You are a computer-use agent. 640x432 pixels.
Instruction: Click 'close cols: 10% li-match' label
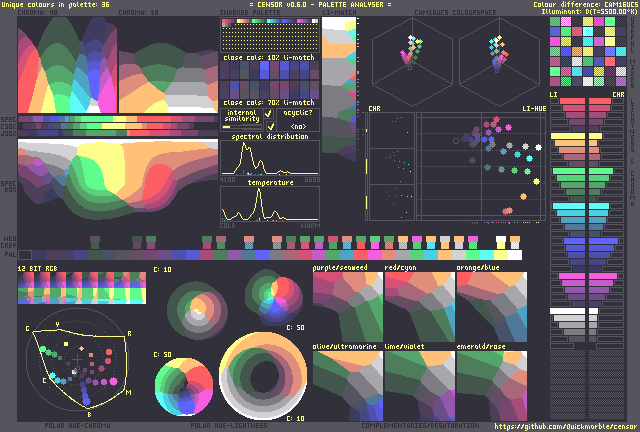click(x=269, y=58)
